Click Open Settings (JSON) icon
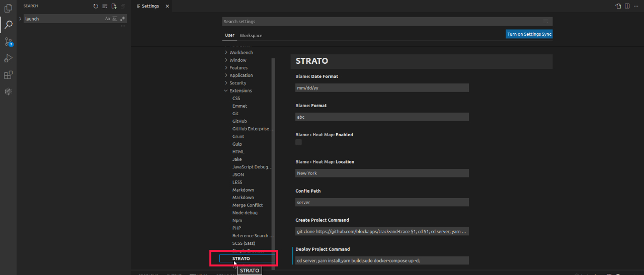This screenshot has width=644, height=275. coord(618,6)
